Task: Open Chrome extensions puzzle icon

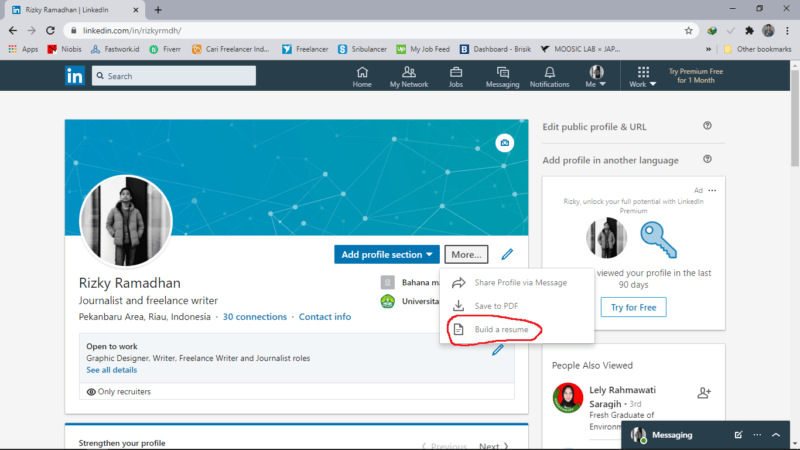Action: coord(749,31)
